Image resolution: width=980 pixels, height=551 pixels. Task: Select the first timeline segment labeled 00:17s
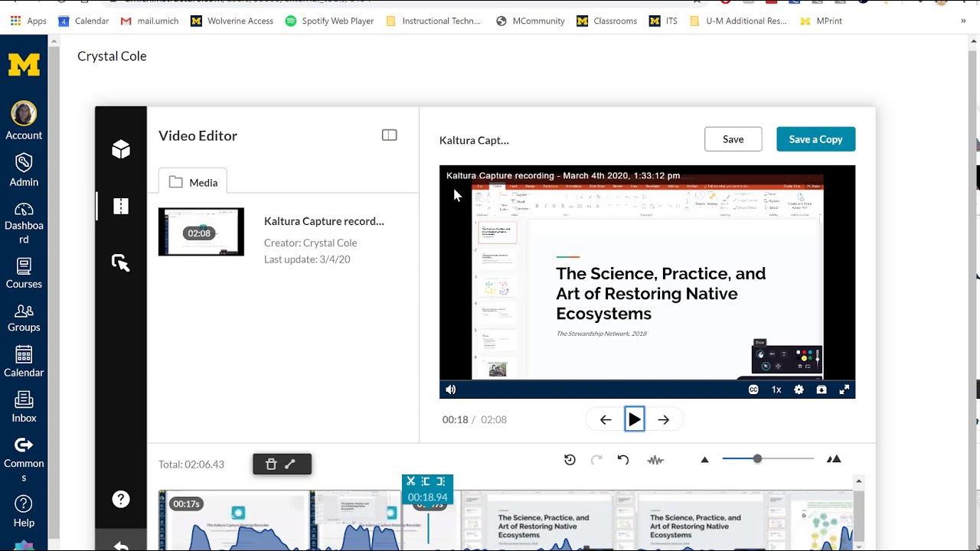tap(234, 520)
